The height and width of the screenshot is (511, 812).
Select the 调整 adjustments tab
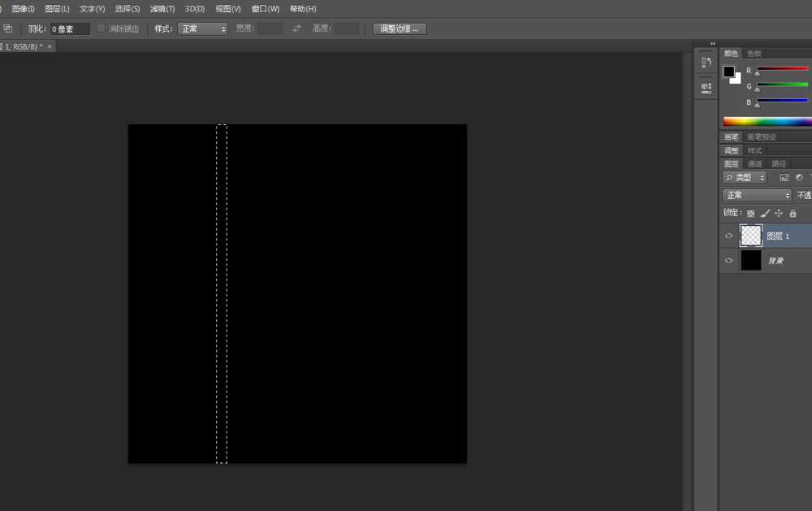click(732, 151)
